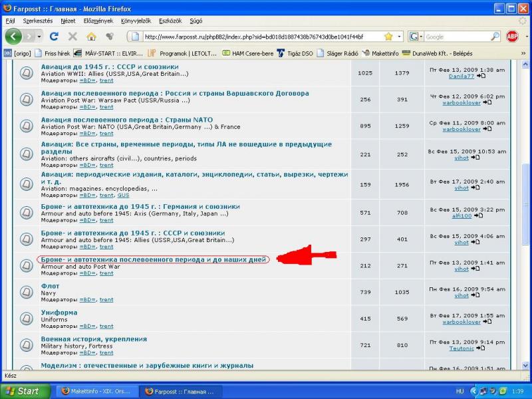Bookmark this page with the star icon

[x=388, y=37]
